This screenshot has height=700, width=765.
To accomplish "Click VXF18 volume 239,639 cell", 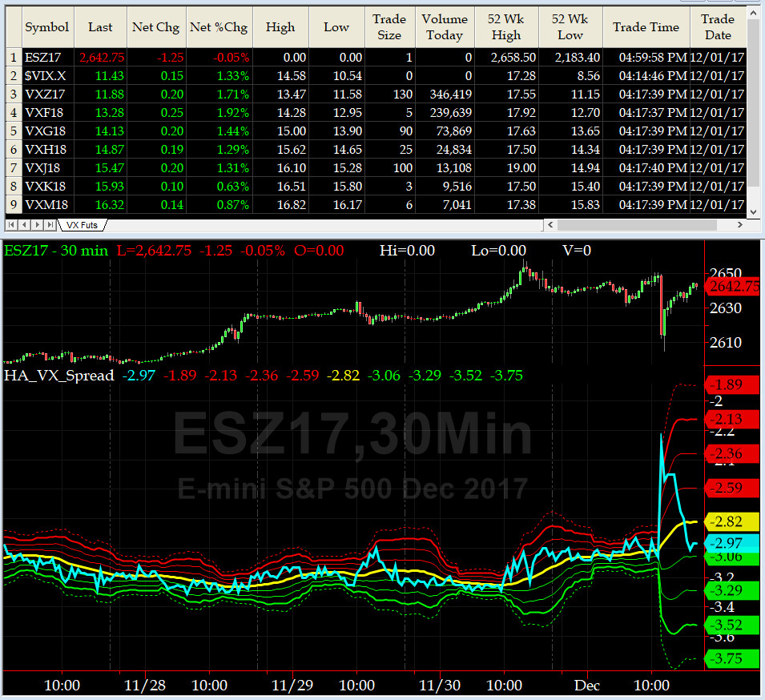I will pyautogui.click(x=445, y=113).
